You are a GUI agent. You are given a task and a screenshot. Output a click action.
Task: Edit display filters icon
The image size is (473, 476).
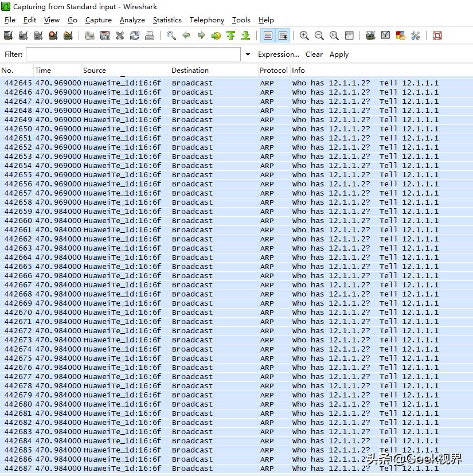pyautogui.click(x=385, y=36)
